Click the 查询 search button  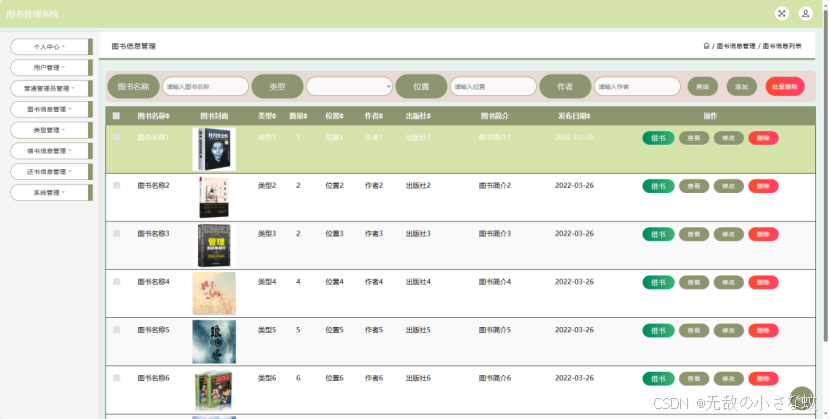pos(703,87)
